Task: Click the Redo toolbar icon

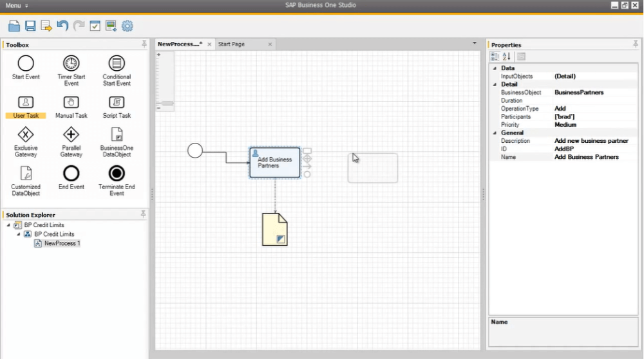Action: pos(79,26)
